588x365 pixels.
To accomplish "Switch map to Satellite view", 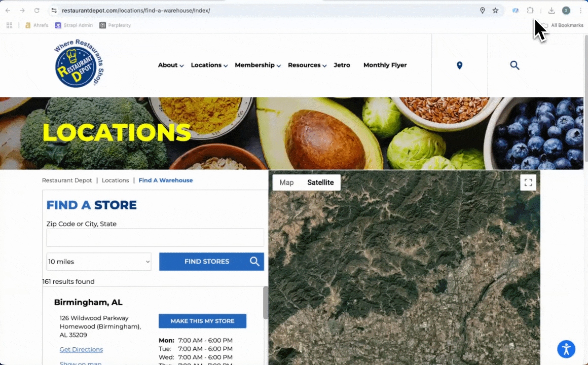I will point(321,182).
